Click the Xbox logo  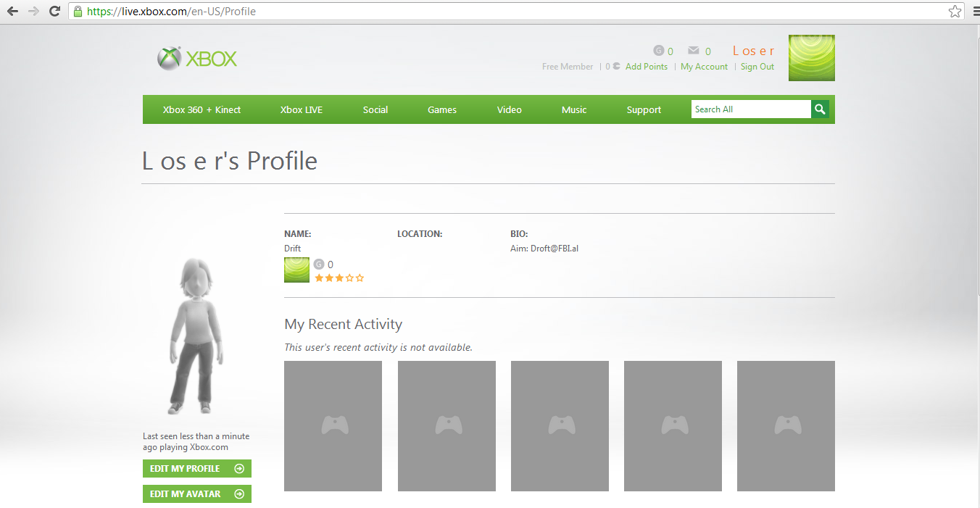tap(197, 59)
